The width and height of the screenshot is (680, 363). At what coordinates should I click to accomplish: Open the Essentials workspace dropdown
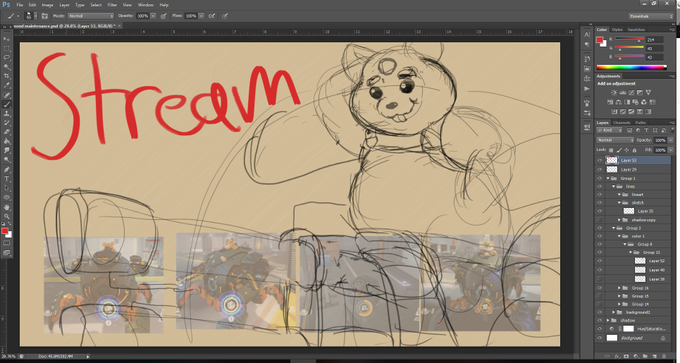coord(651,16)
